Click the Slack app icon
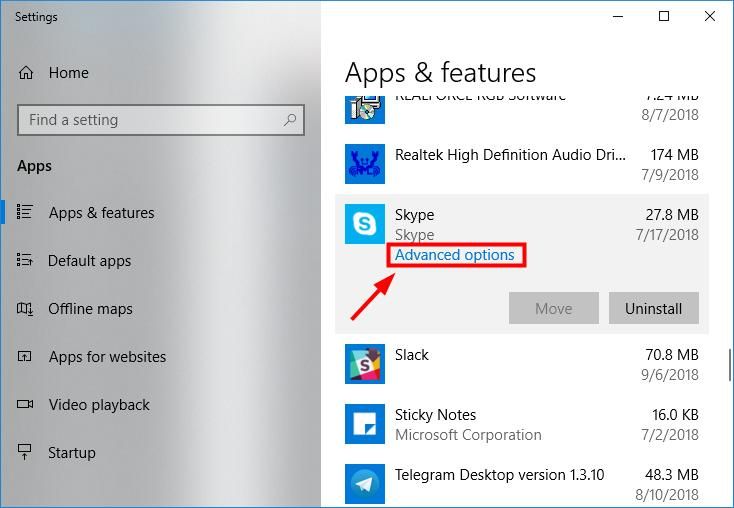 pyautogui.click(x=365, y=364)
